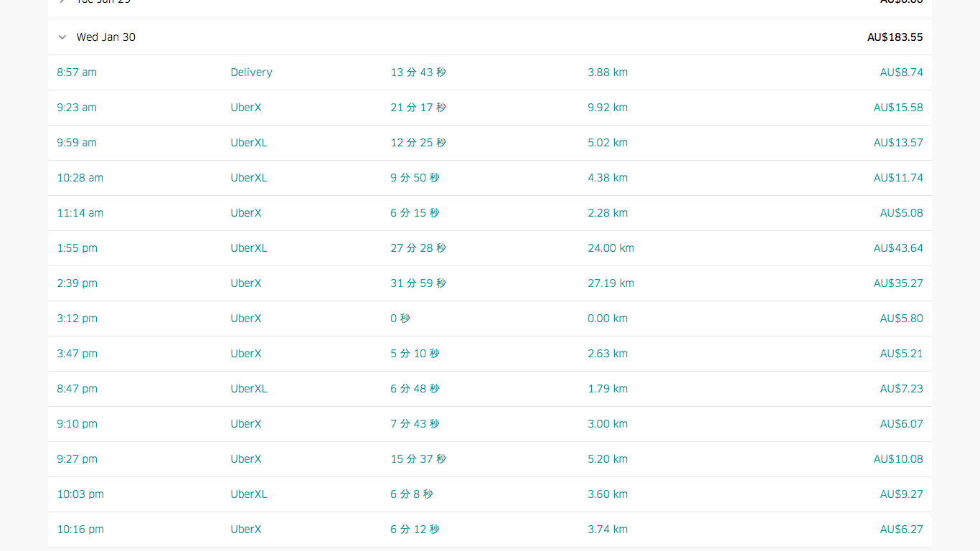Click the 24.00 km distance

click(x=611, y=248)
